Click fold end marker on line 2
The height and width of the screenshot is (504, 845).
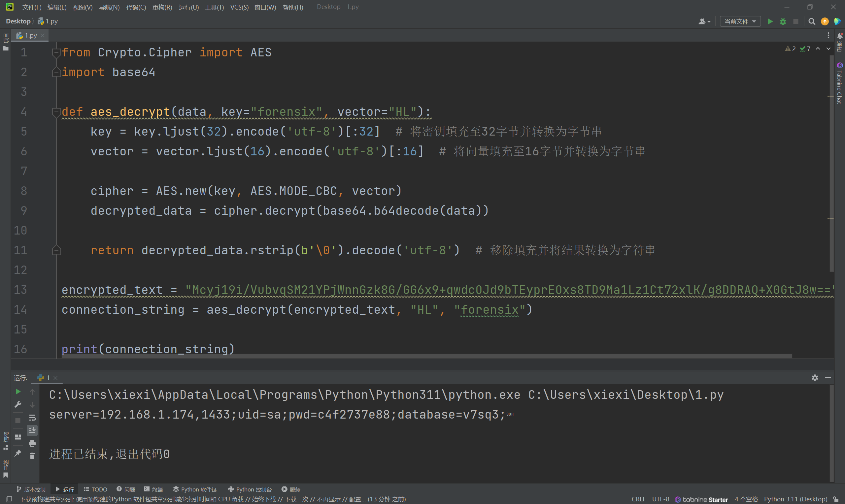point(56,72)
